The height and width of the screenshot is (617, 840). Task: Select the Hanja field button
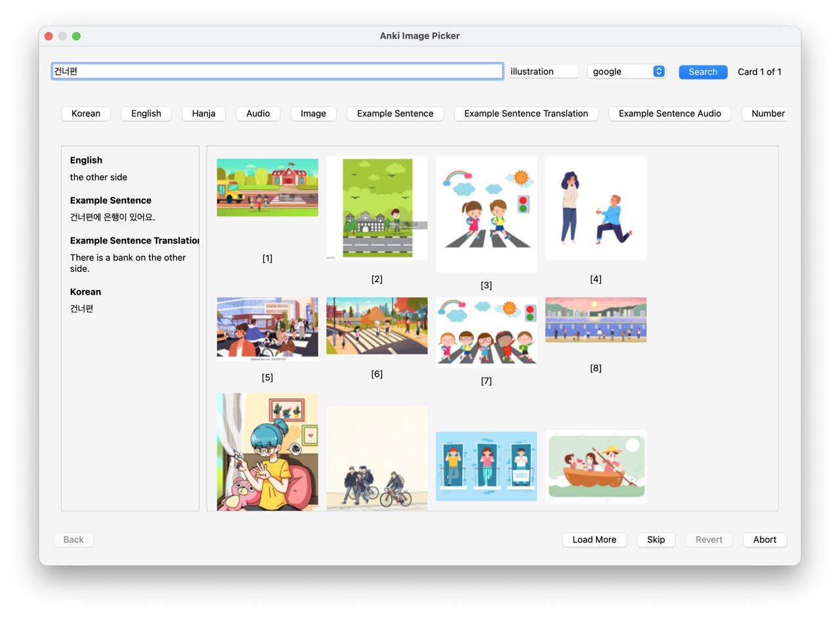[203, 114]
